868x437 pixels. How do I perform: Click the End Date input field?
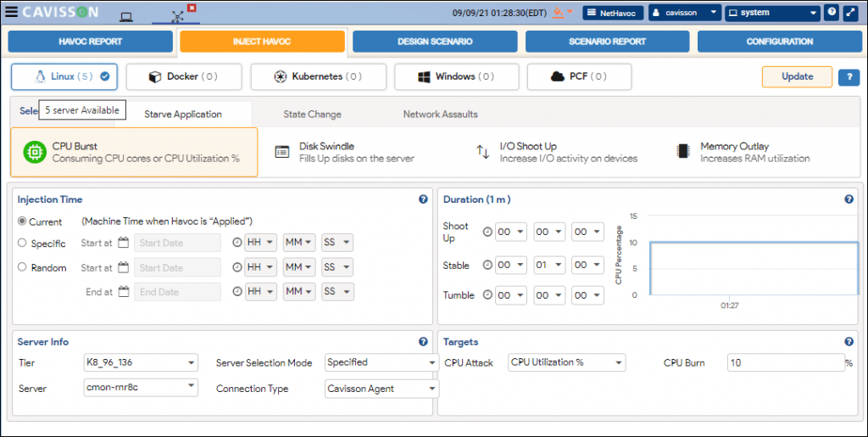point(177,292)
